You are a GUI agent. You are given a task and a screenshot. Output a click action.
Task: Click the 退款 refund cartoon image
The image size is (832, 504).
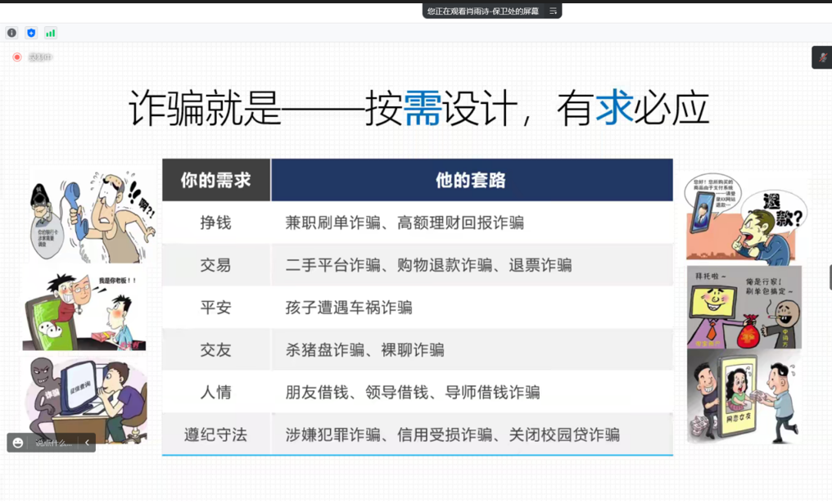(x=744, y=217)
